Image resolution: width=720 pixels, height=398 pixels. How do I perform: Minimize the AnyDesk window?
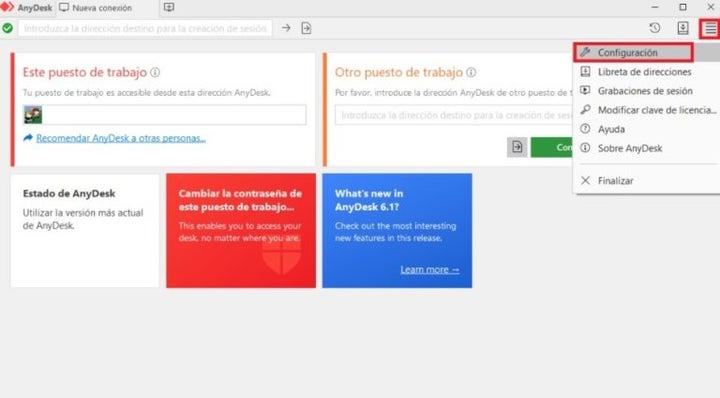pyautogui.click(x=655, y=7)
